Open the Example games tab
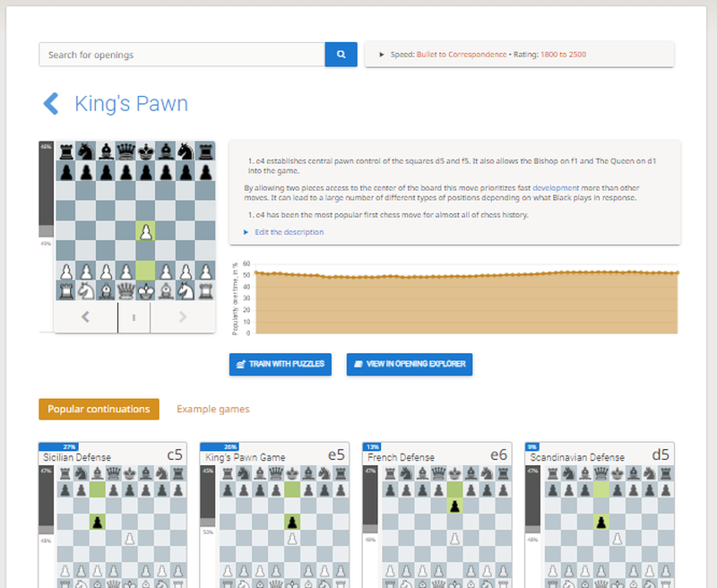 (212, 409)
